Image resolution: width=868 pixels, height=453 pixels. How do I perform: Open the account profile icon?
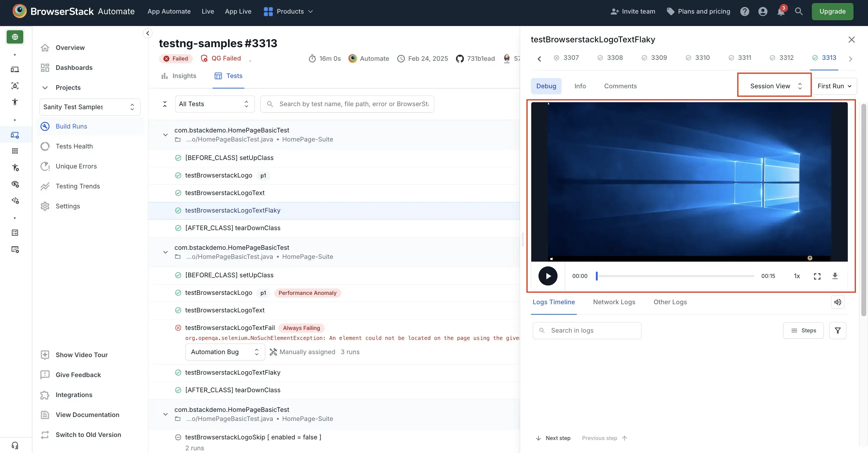coord(763,11)
